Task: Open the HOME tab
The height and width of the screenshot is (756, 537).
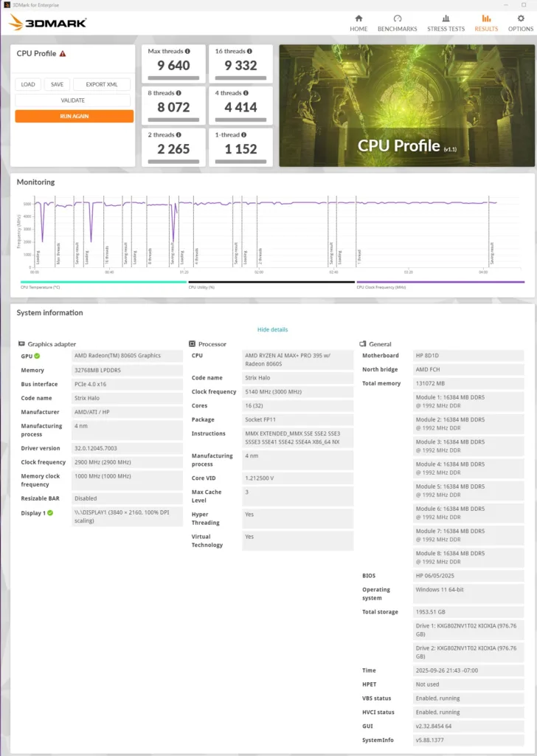Action: click(x=358, y=23)
